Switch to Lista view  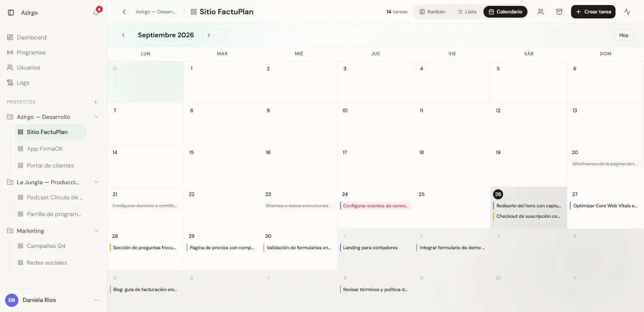coord(467,12)
